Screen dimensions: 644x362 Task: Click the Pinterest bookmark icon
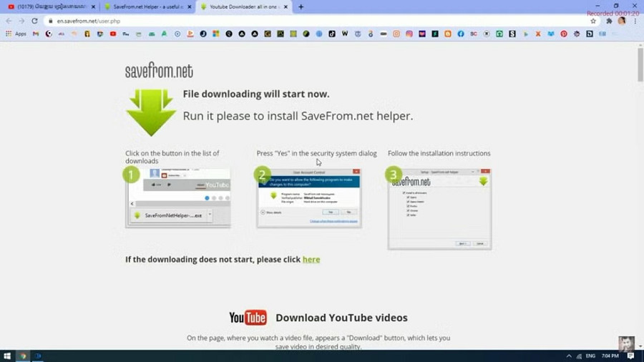pyautogui.click(x=564, y=34)
